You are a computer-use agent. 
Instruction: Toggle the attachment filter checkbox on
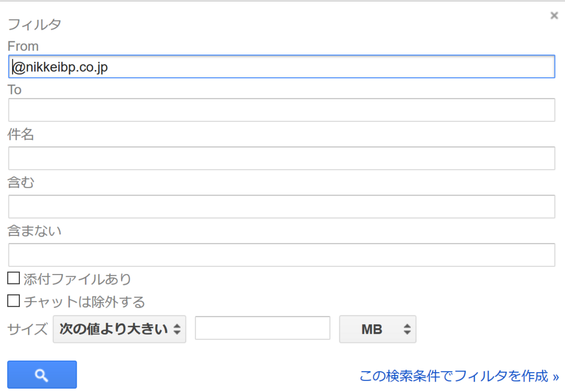pos(13,278)
